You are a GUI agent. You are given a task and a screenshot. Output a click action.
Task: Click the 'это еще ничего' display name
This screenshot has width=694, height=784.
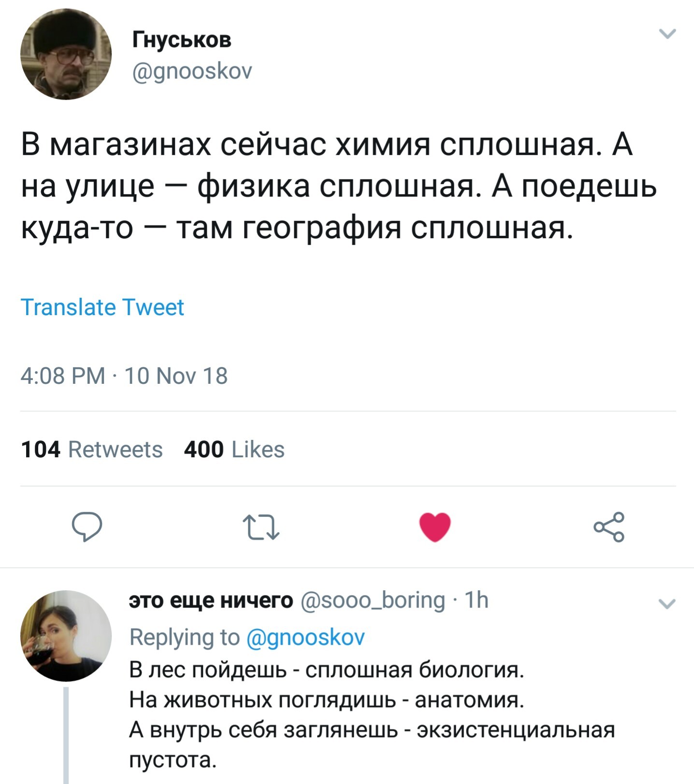tap(211, 600)
